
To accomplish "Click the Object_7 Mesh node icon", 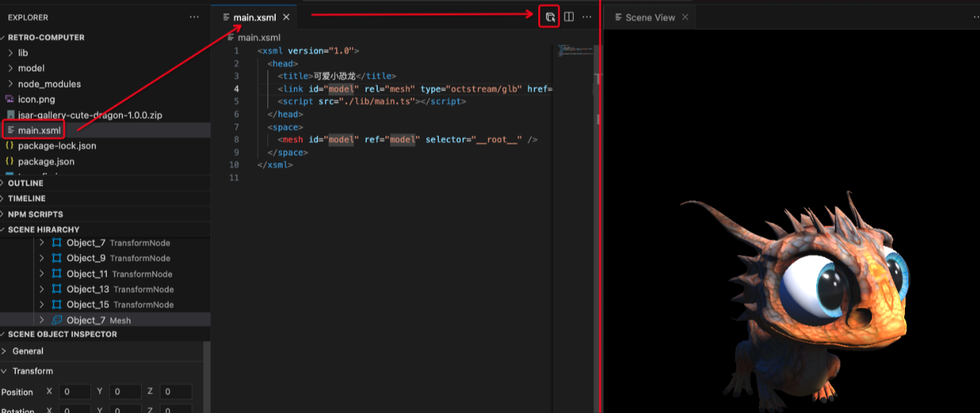I will pyautogui.click(x=57, y=320).
